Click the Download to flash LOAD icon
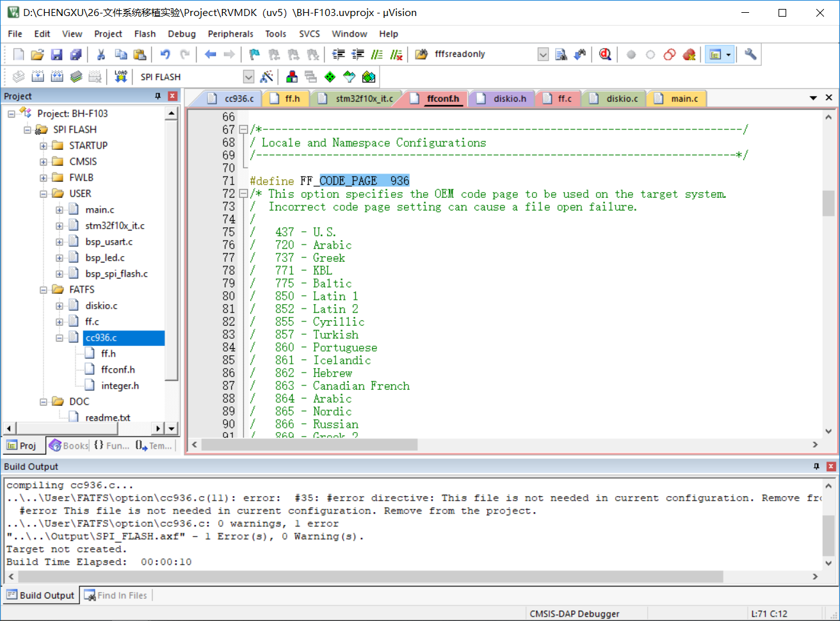 coord(120,77)
